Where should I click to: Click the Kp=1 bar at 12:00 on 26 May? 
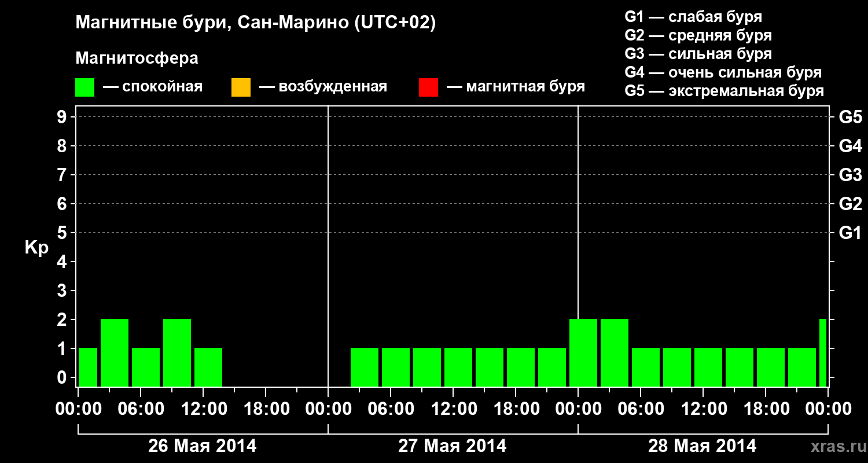[x=208, y=367]
